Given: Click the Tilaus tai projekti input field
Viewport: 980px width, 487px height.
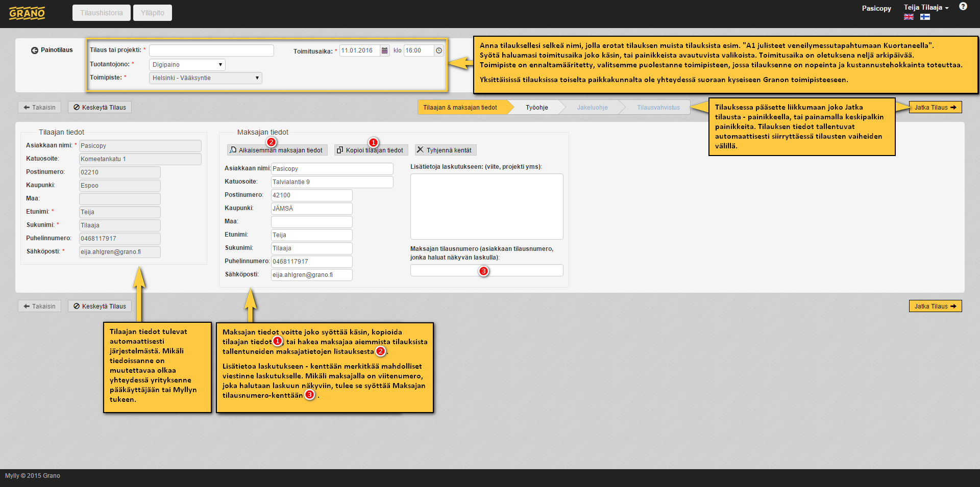Looking at the screenshot, I should [x=211, y=50].
